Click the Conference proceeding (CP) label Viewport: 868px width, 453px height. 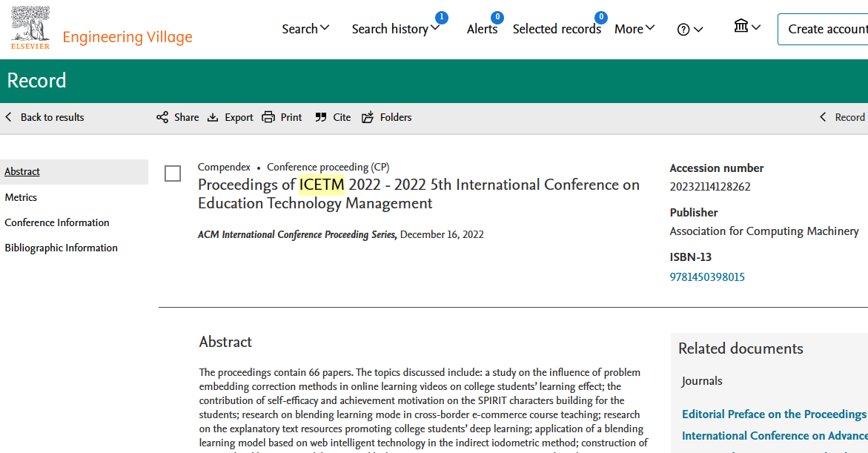pos(328,168)
